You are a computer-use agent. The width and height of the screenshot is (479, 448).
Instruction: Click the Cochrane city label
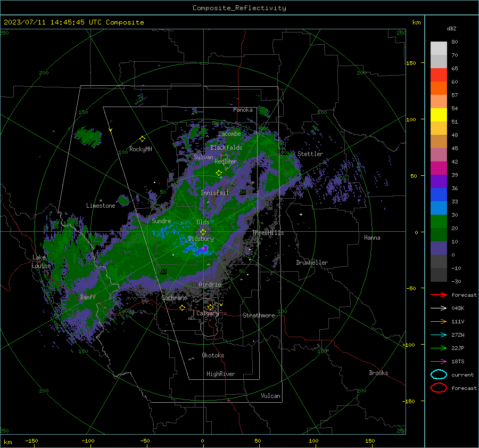click(x=174, y=298)
